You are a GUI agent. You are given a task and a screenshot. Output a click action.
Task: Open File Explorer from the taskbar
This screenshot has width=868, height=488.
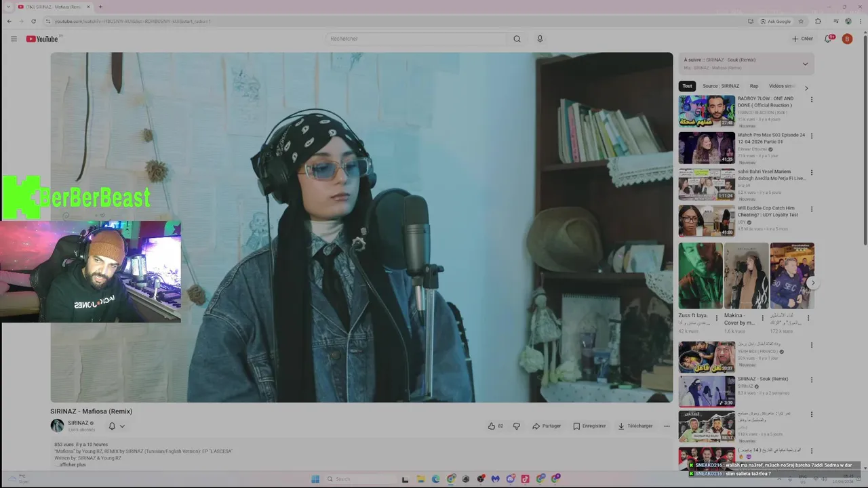[x=420, y=479]
